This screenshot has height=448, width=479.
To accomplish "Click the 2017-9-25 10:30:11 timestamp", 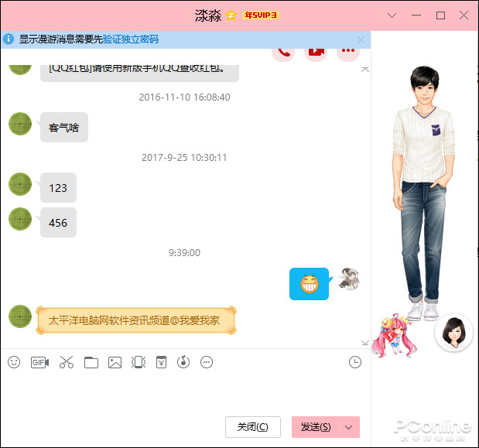I will (184, 158).
